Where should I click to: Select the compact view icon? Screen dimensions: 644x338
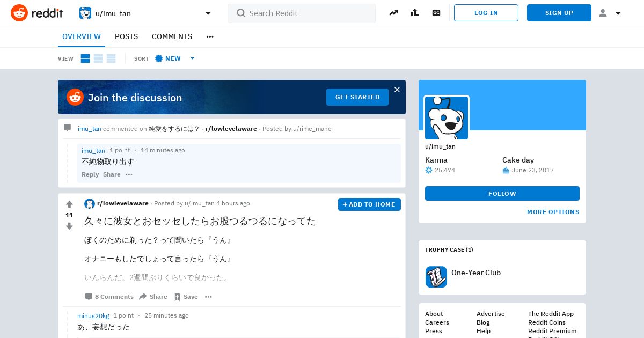tap(111, 58)
